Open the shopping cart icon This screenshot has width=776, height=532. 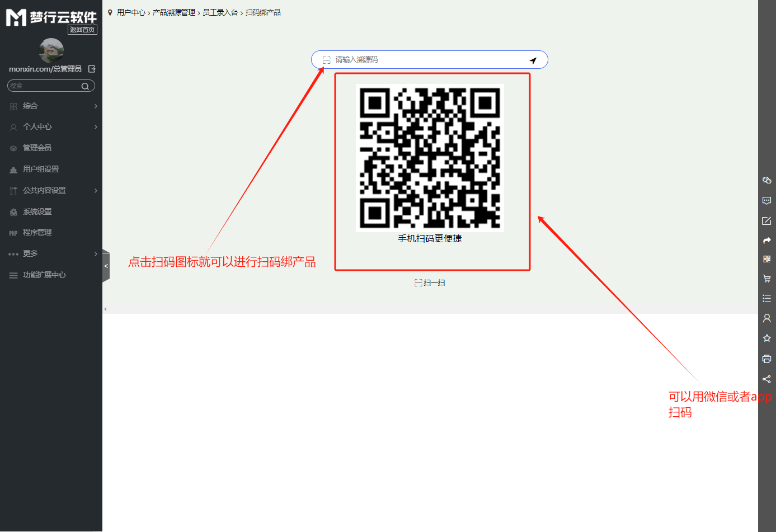(766, 279)
